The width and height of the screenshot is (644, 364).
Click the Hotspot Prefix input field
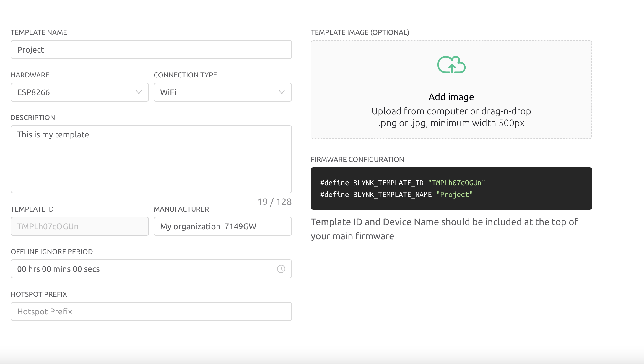click(151, 311)
